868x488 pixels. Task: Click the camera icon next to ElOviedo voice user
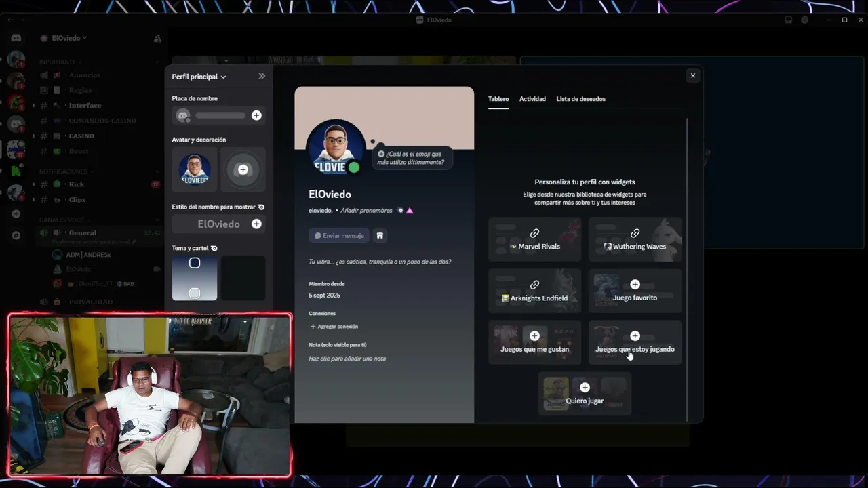(x=157, y=269)
